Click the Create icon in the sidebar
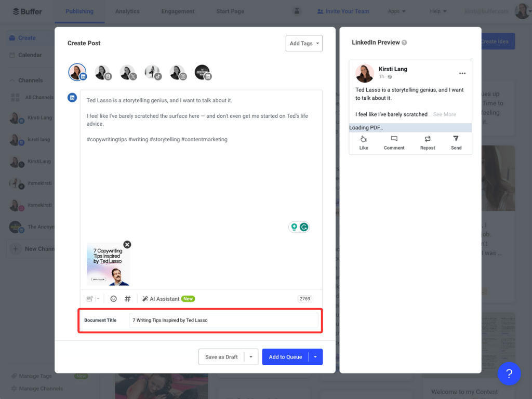 (x=12, y=37)
